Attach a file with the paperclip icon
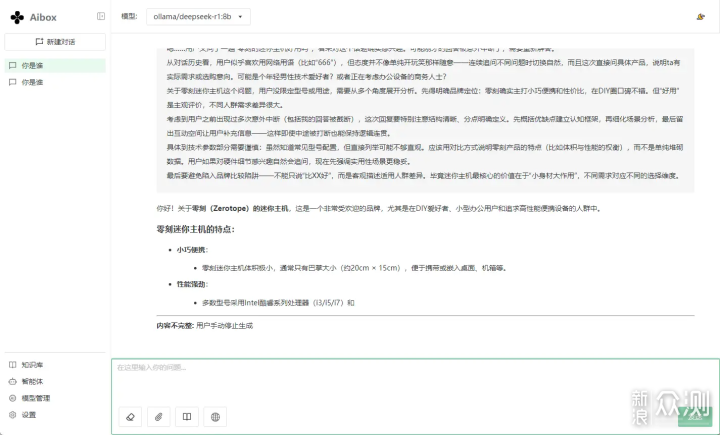The width and height of the screenshot is (720, 435). click(x=158, y=417)
